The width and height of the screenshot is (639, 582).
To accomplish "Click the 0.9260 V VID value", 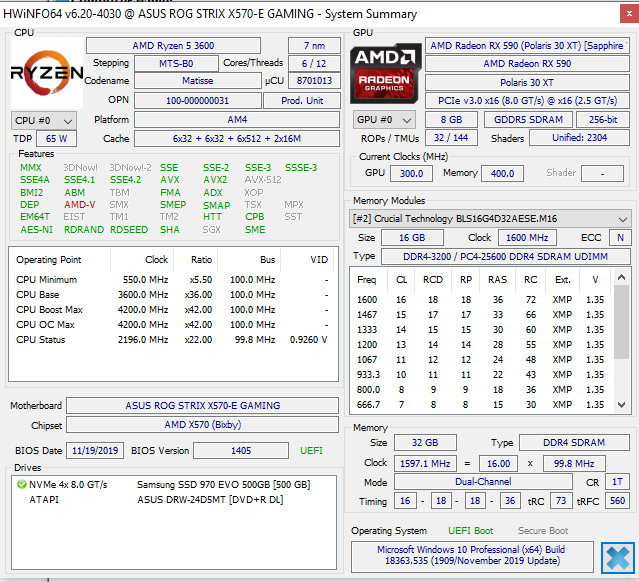I will (x=308, y=340).
